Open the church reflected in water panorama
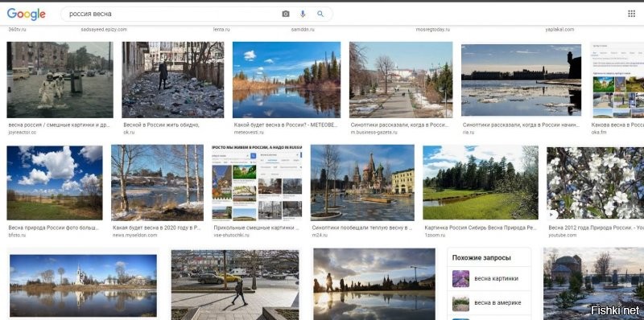The width and height of the screenshot is (644, 320). (83, 285)
